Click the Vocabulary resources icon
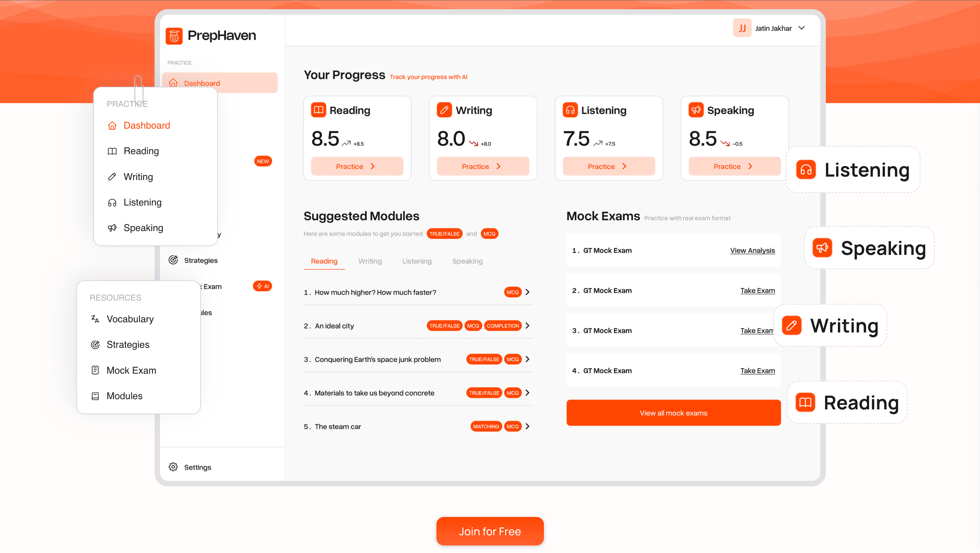 96,318
